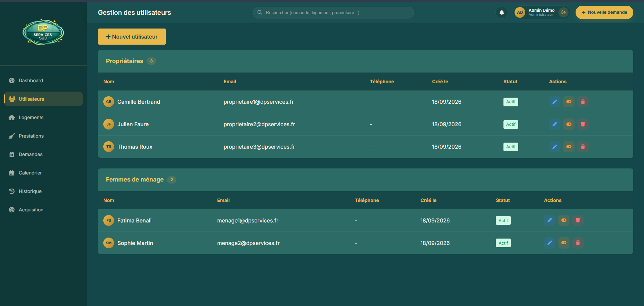Edit Thomas Roux with the pencil icon
This screenshot has height=306, width=644.
click(x=555, y=147)
